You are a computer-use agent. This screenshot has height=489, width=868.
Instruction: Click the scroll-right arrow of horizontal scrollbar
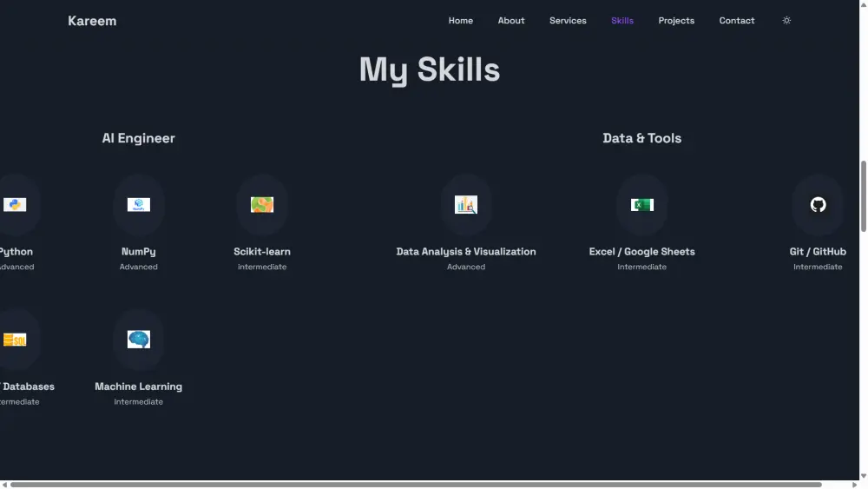[855, 485]
